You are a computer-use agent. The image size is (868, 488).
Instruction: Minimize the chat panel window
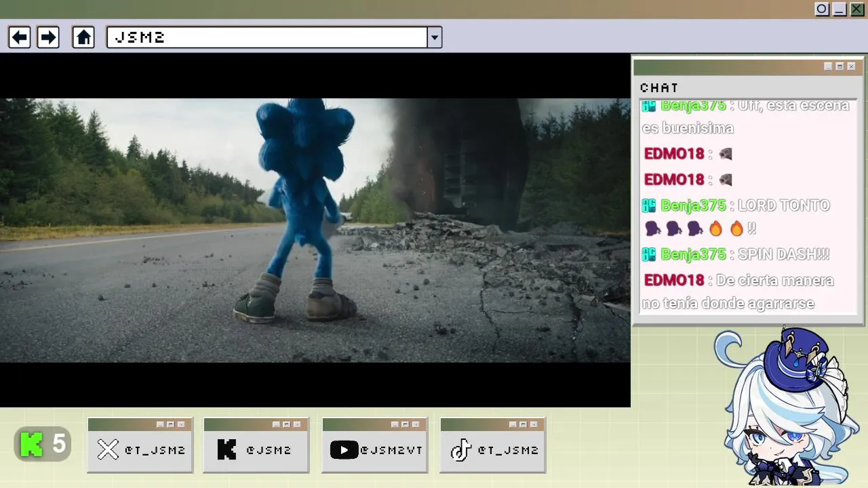pyautogui.click(x=828, y=66)
